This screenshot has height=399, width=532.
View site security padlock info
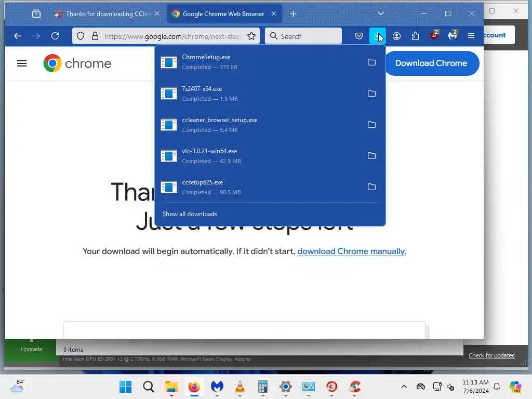(x=95, y=36)
